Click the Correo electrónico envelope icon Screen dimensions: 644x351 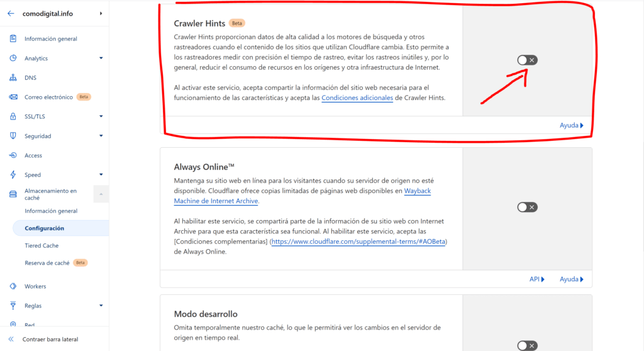pyautogui.click(x=13, y=97)
